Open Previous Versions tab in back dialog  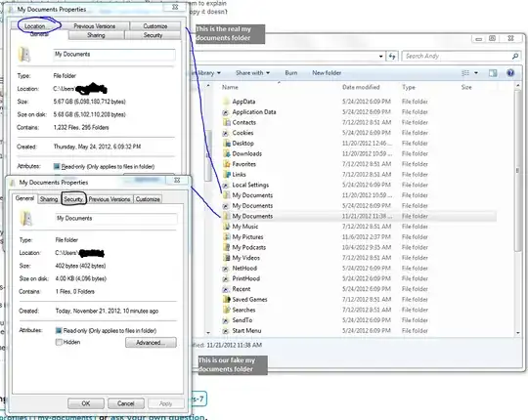95,26
